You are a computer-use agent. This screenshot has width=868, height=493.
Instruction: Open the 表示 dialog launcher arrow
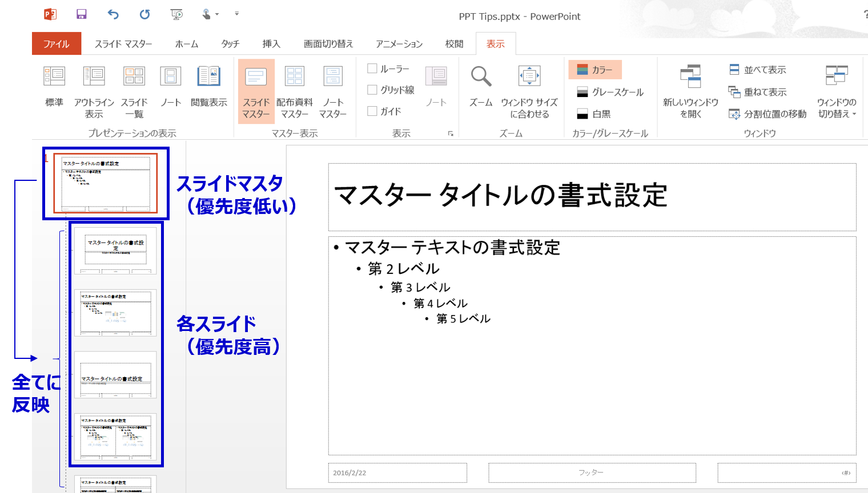[x=451, y=134]
